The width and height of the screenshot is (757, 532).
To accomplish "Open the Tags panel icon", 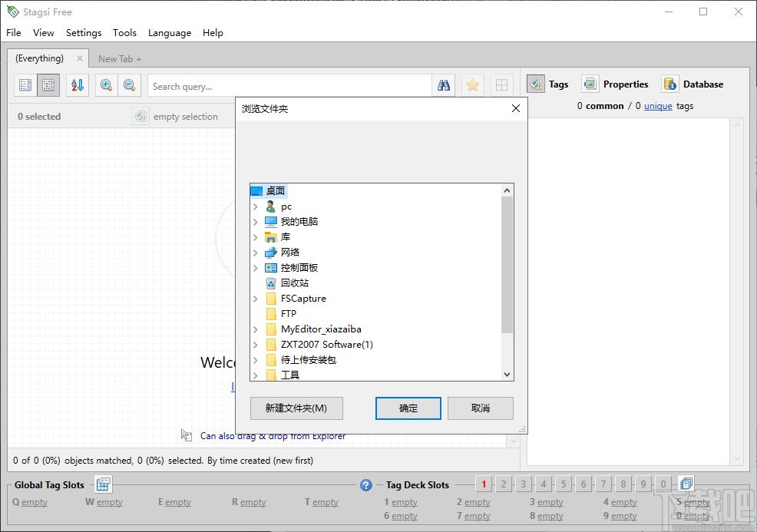I will tap(536, 84).
